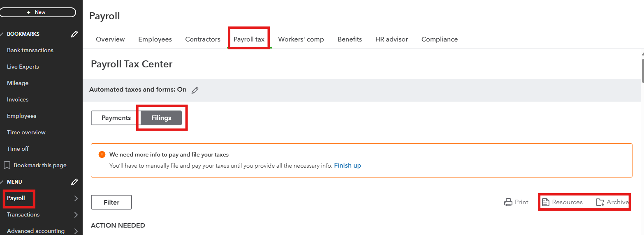644x235 pixels.
Task: Switch to the Payments toggle
Action: click(116, 118)
